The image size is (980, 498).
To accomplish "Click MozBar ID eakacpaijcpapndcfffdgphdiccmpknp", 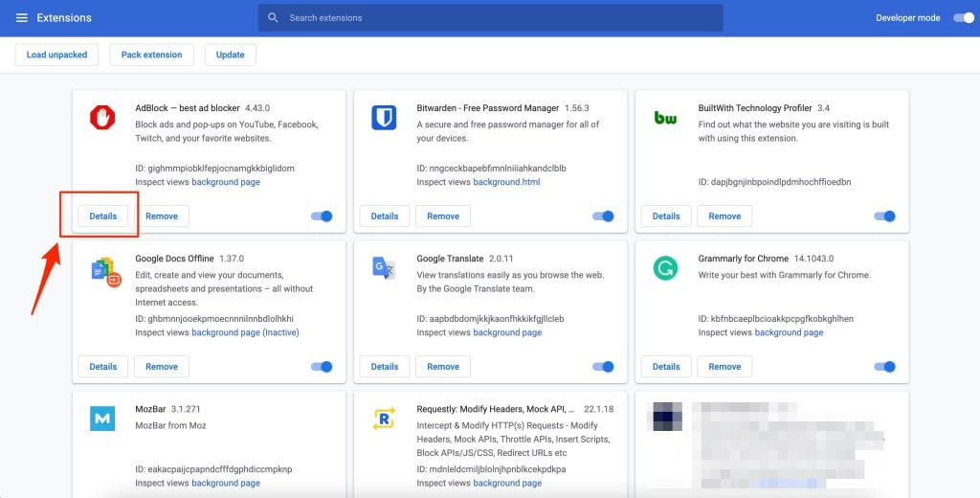I will point(213,469).
